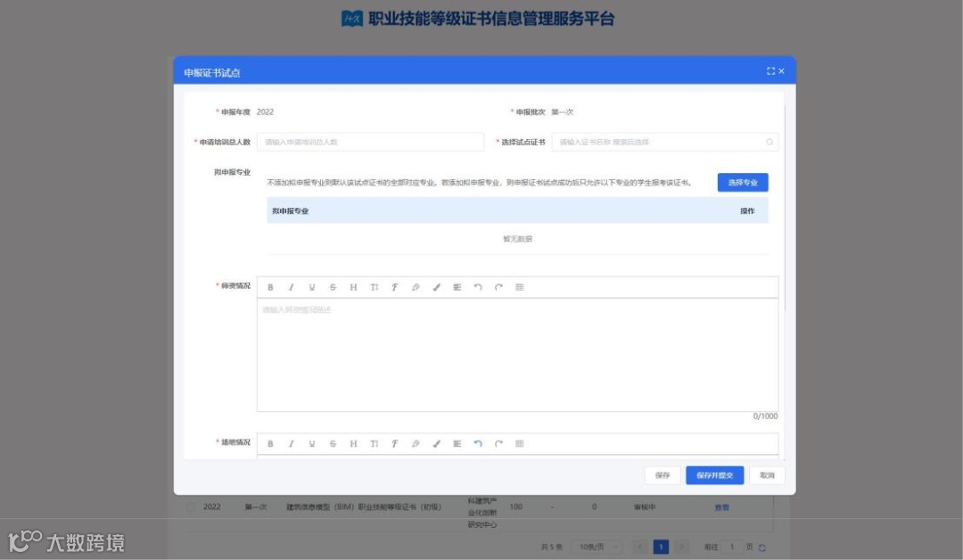Click the 保存并提交 button
The image size is (963, 560).
coord(715,475)
